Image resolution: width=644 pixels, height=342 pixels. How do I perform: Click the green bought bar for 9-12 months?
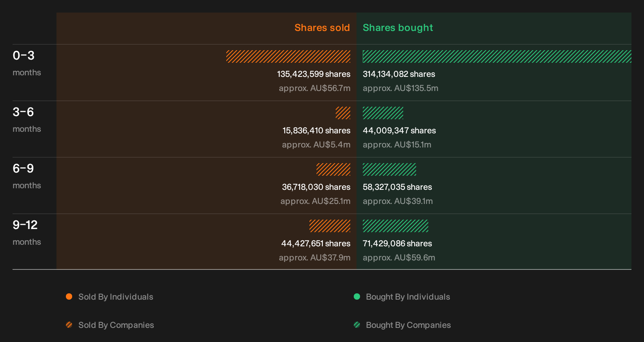coord(395,226)
